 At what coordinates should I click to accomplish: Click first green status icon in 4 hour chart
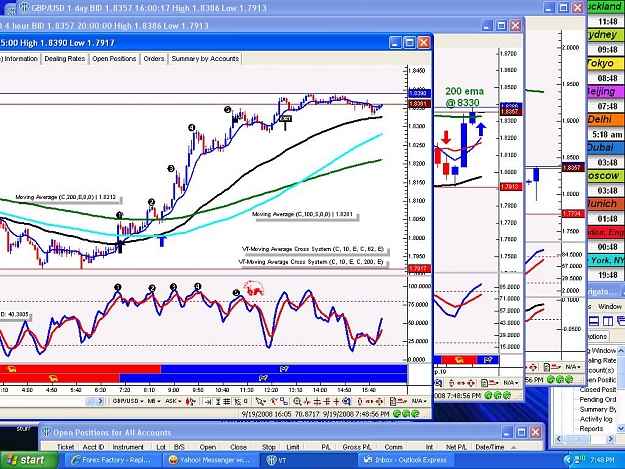coord(487,395)
